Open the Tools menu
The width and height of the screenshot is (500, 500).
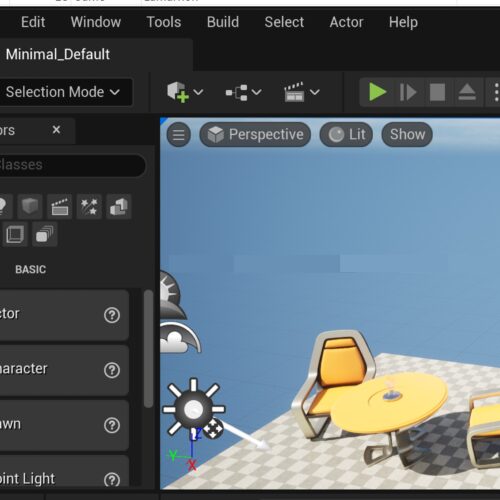(164, 22)
